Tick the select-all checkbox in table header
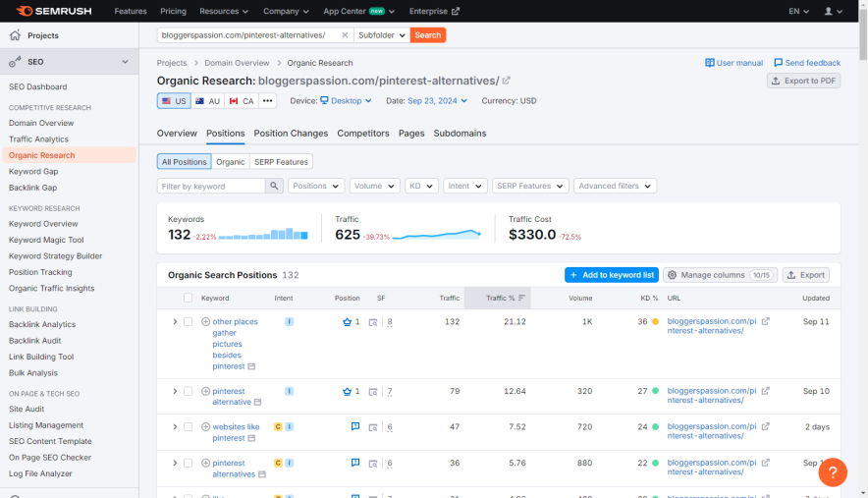This screenshot has width=868, height=498. [x=189, y=298]
